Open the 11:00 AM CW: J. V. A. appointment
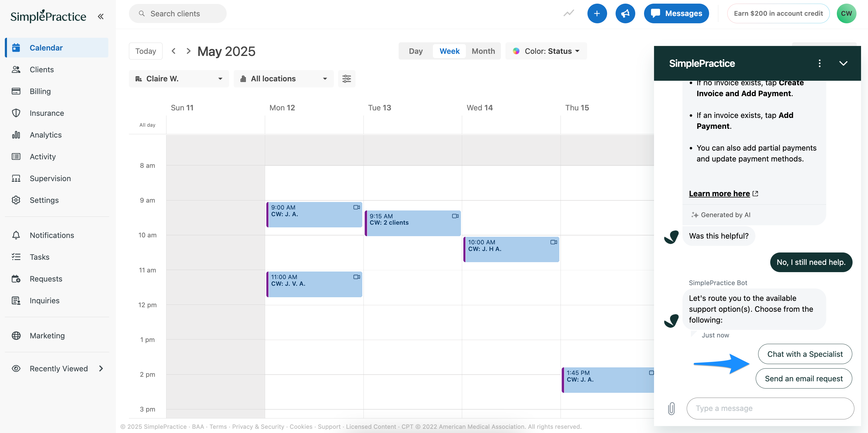This screenshot has width=868, height=433. click(x=314, y=284)
